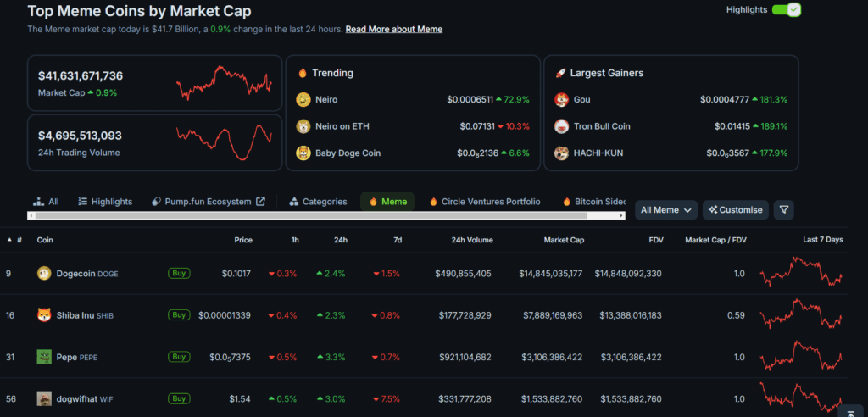Click the Neiro trending coin icon
The width and height of the screenshot is (868, 417).
point(303,100)
